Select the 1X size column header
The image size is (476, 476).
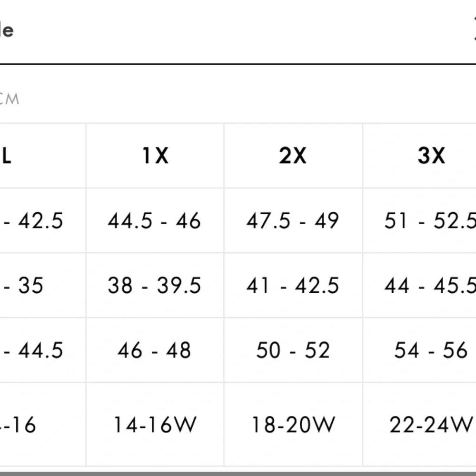pos(155,156)
